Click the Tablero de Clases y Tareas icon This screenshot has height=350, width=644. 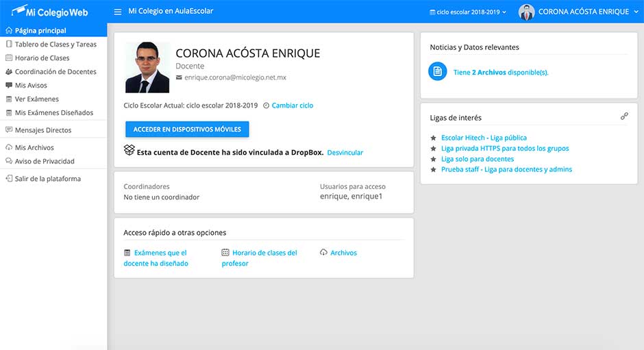(9, 44)
